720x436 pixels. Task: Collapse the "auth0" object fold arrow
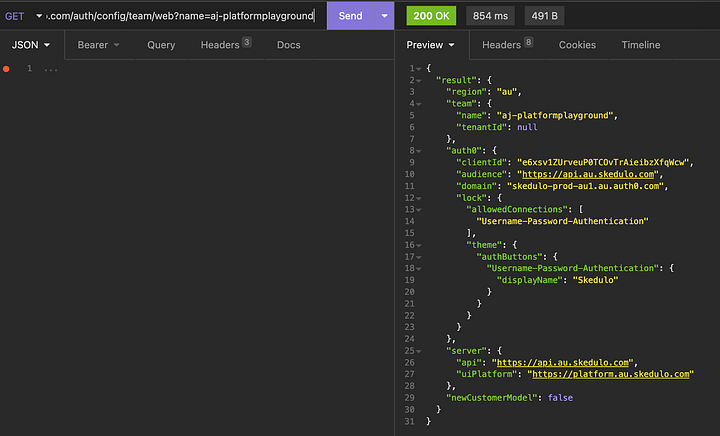[x=419, y=151]
